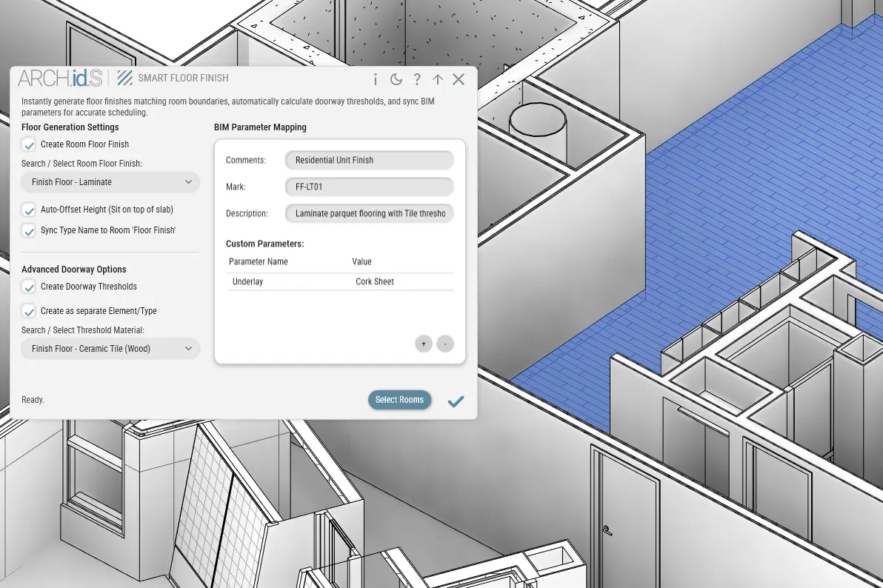Screen dimensions: 883x588
Task: Click the Floor Generation Settings heading
Action: click(x=70, y=127)
